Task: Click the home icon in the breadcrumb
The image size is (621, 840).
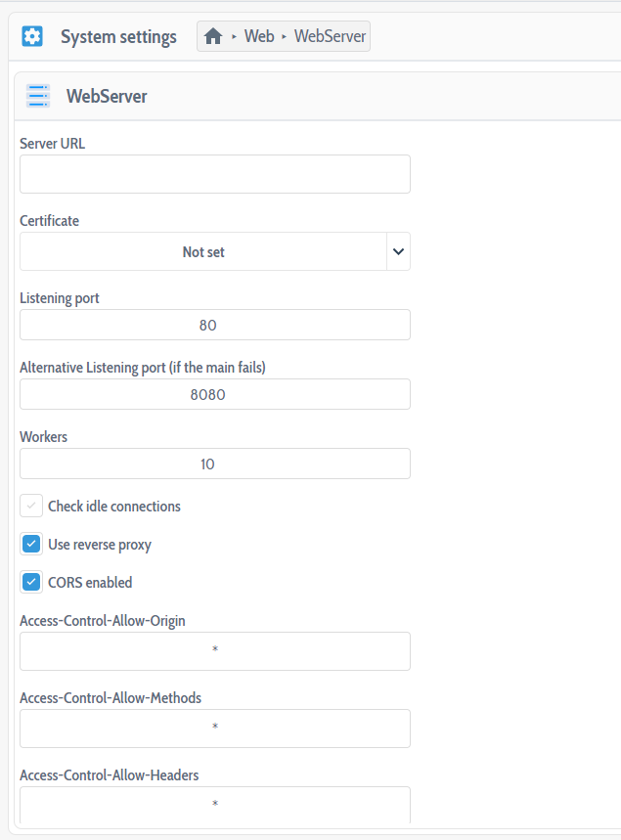Action: pos(212,35)
